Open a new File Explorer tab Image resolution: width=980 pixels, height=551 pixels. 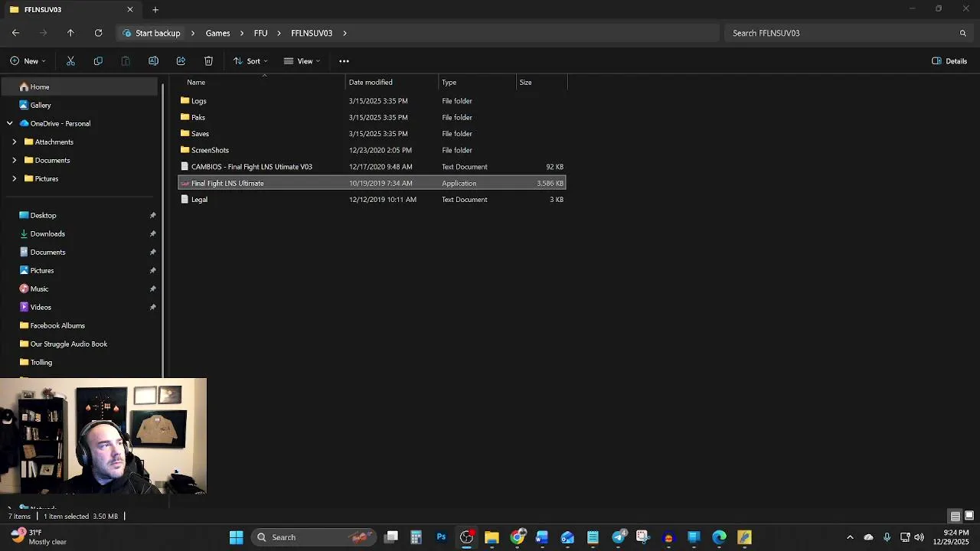click(155, 9)
